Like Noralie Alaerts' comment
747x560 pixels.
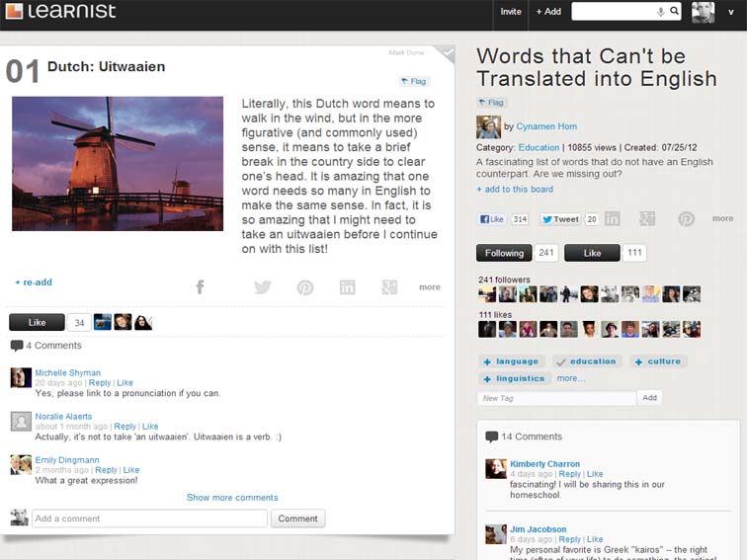pyautogui.click(x=150, y=427)
